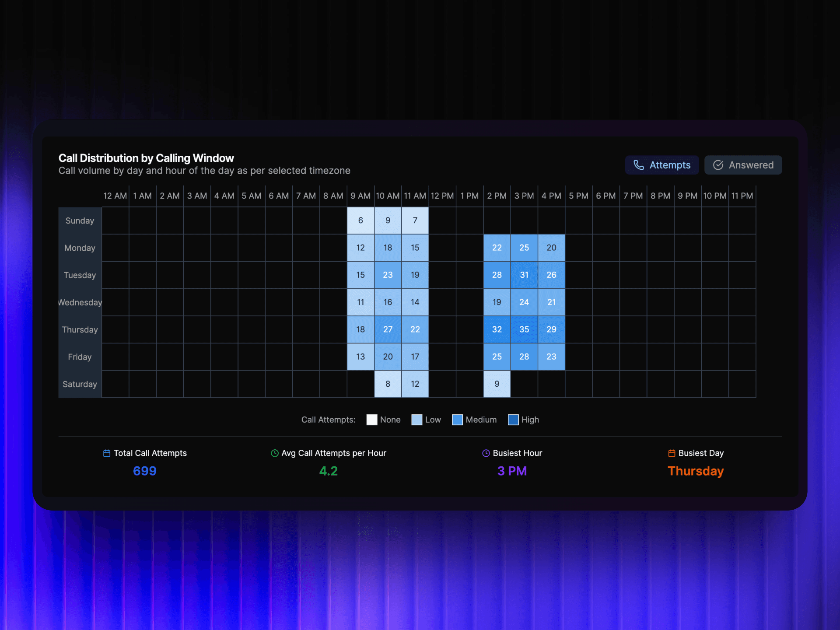
Task: Select the Sunday 9 AM cell showing 6
Action: [360, 220]
